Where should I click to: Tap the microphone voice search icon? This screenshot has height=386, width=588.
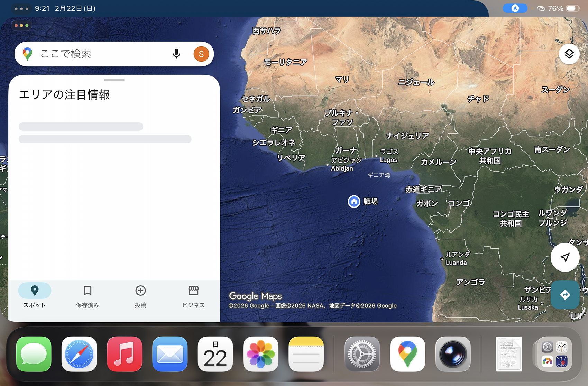point(176,54)
